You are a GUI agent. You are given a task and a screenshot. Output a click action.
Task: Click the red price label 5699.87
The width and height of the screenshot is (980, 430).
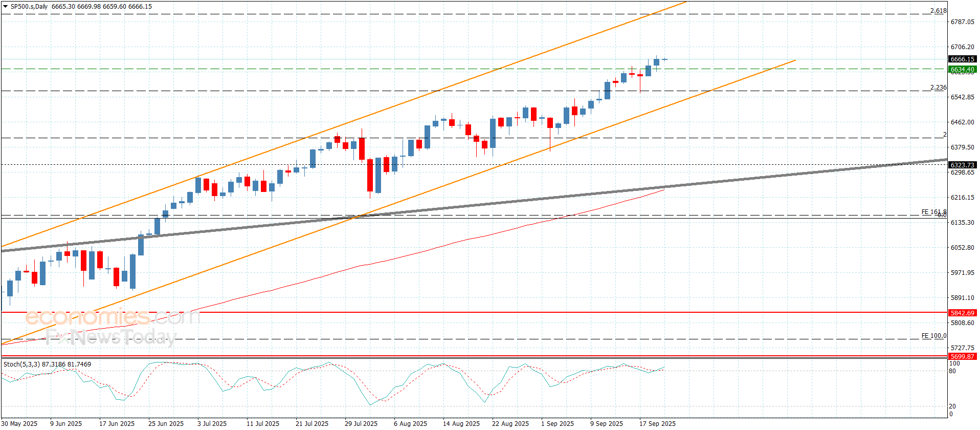click(x=962, y=356)
